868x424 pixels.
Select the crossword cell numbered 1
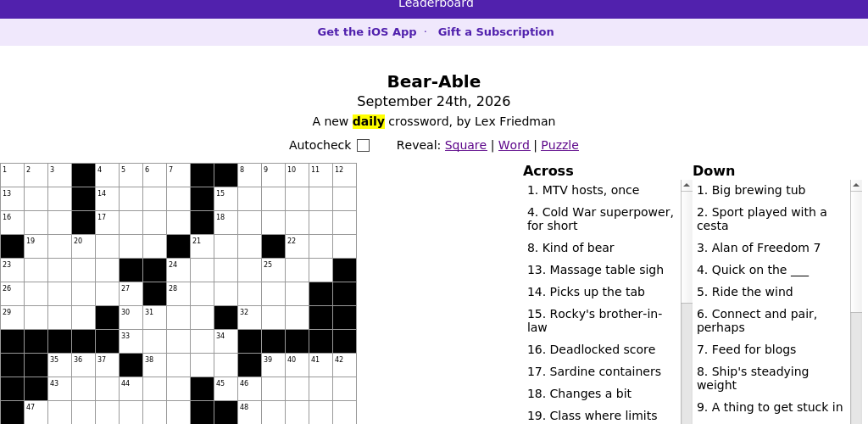coord(12,175)
